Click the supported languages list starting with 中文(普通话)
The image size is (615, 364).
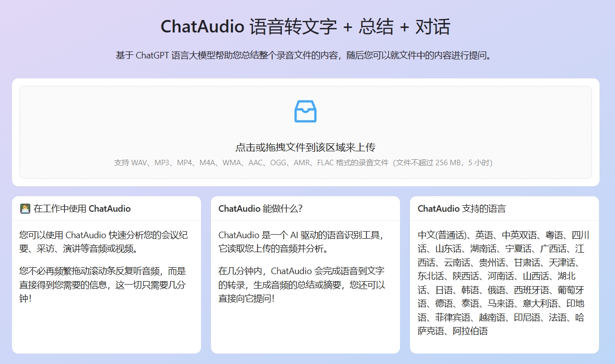(504, 283)
